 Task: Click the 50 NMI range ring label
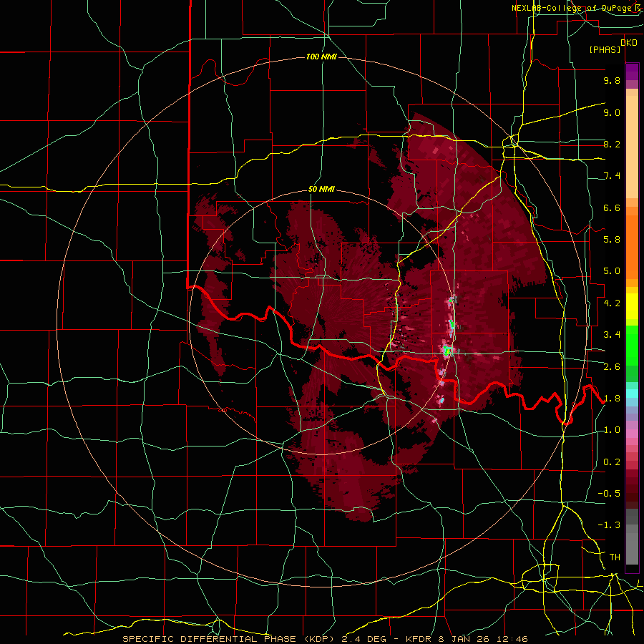tap(321, 190)
